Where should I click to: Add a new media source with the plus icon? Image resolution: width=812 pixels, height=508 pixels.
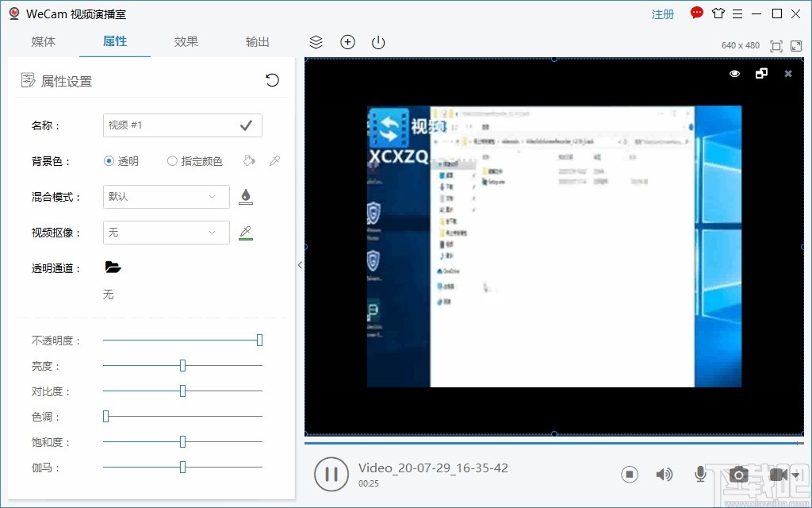pos(347,42)
